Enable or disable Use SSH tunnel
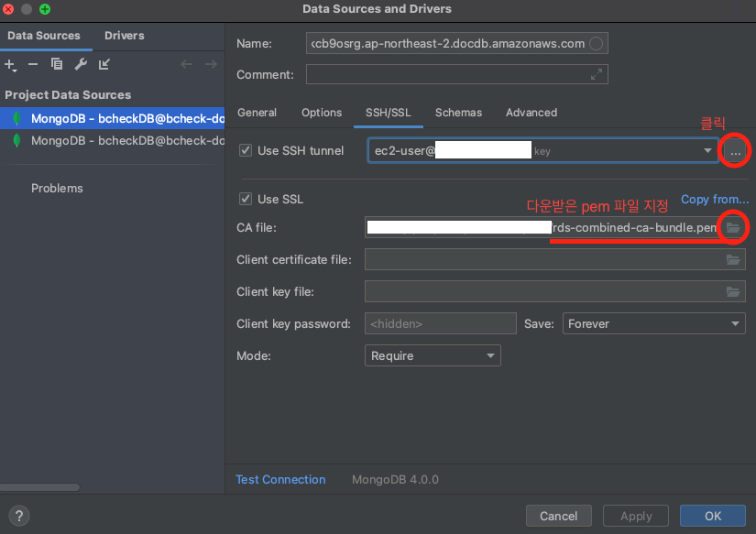Image resolution: width=756 pixels, height=534 pixels. (246, 150)
